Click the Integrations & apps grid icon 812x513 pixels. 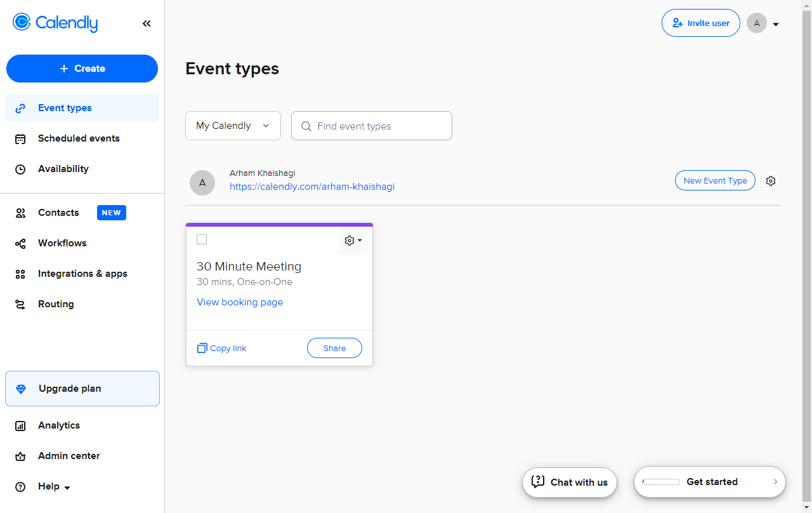click(x=20, y=274)
